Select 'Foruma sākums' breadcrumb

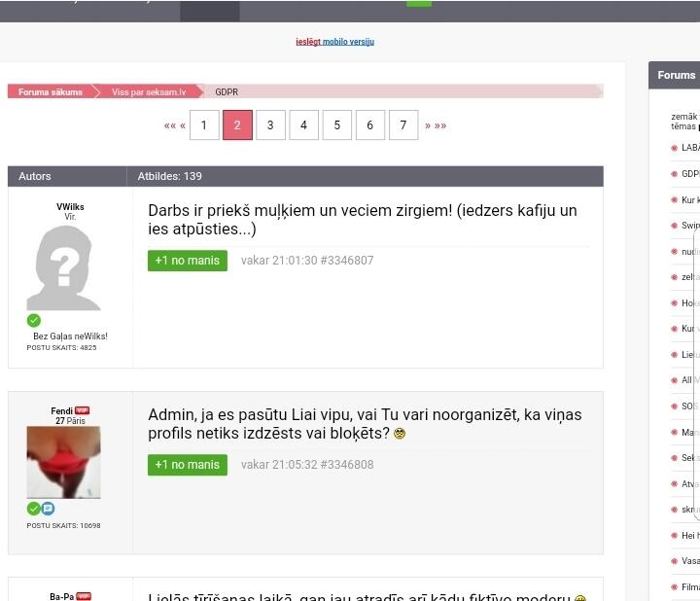coord(51,91)
